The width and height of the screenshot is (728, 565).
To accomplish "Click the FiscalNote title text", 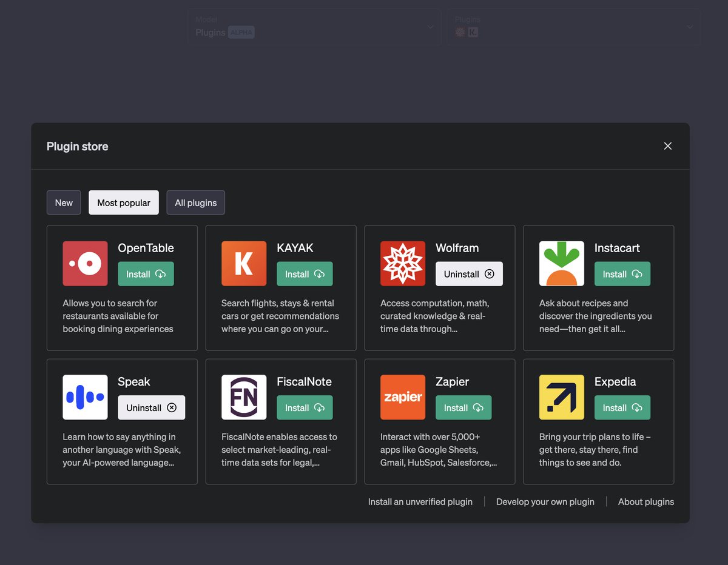I will click(x=304, y=382).
